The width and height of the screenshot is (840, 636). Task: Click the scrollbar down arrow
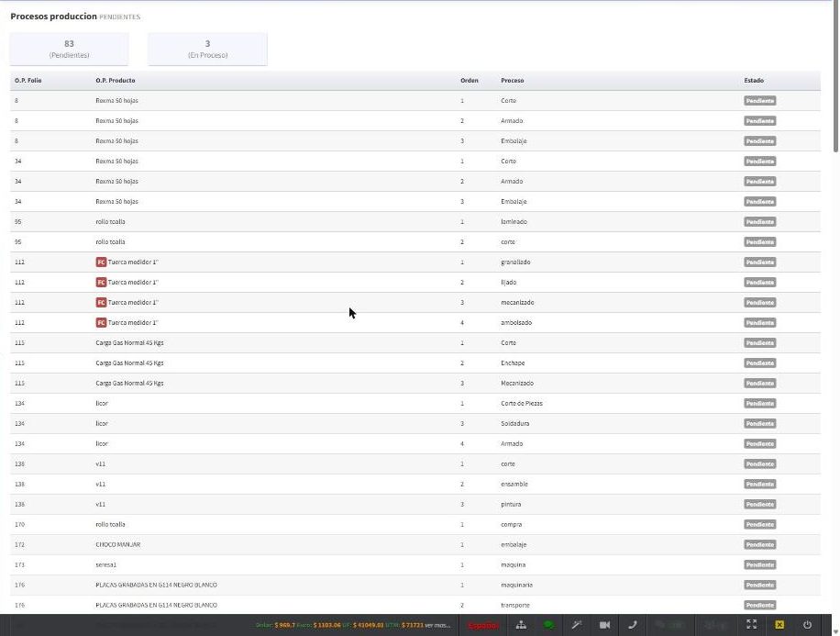[835, 631]
